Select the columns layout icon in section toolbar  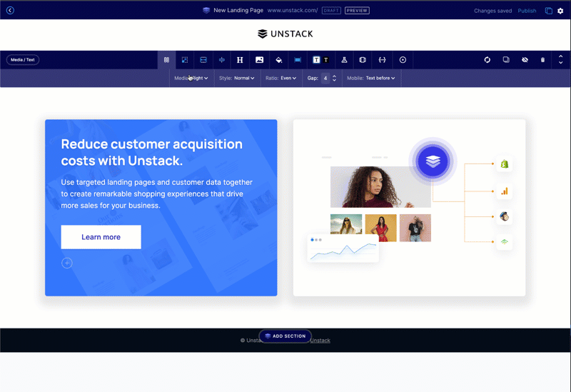[x=166, y=60]
